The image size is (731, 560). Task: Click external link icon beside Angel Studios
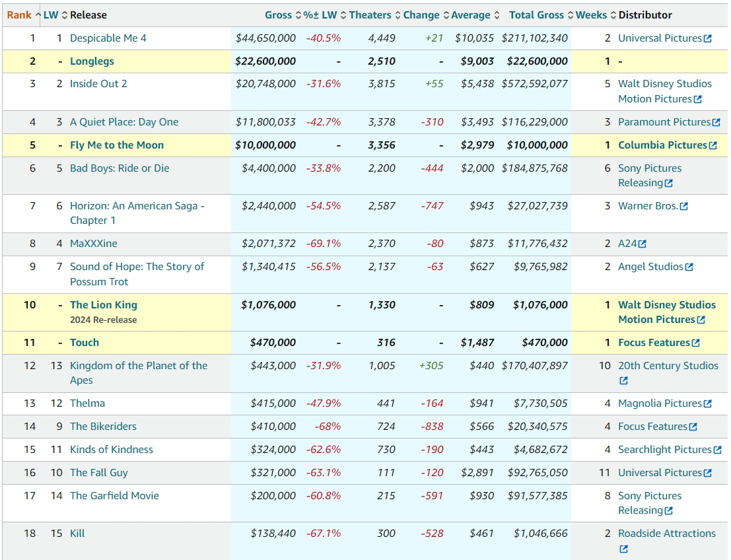click(689, 267)
